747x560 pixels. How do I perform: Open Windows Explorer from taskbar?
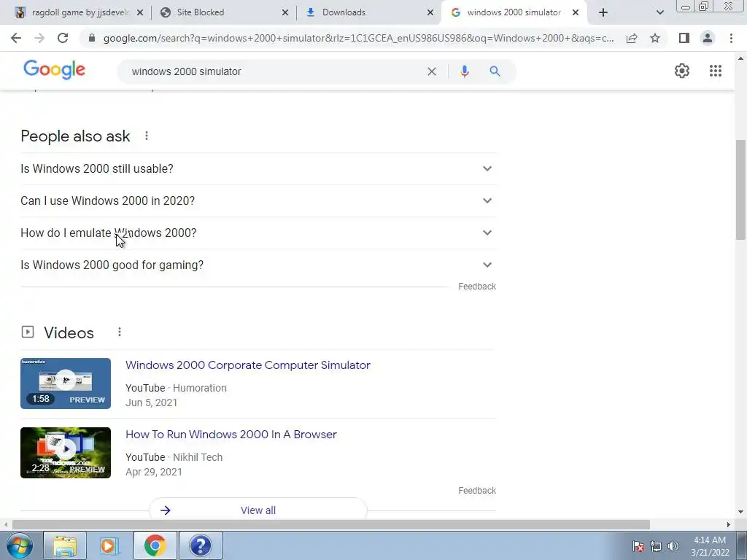pos(65,545)
